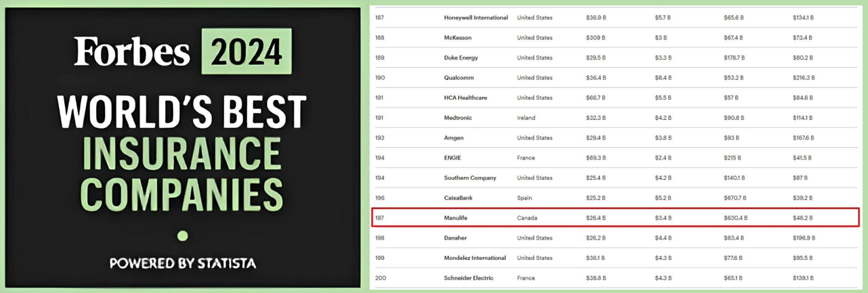Click the green 2024 badge

coord(246,51)
